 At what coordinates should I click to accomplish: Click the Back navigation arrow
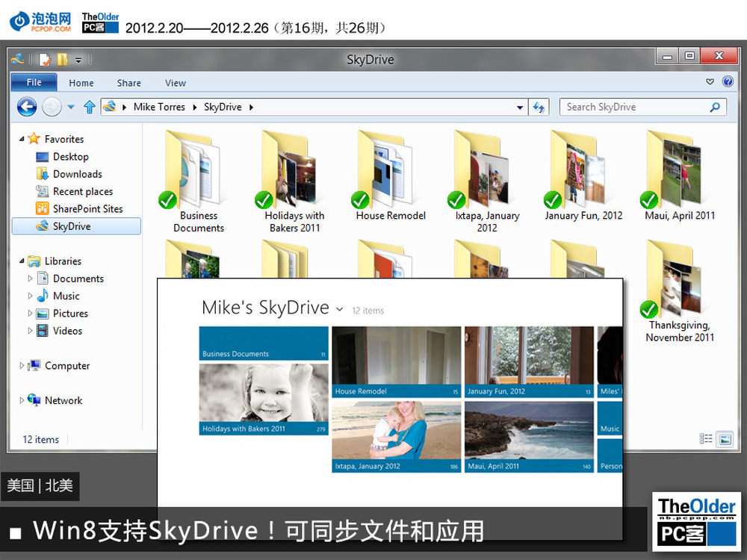pos(27,107)
